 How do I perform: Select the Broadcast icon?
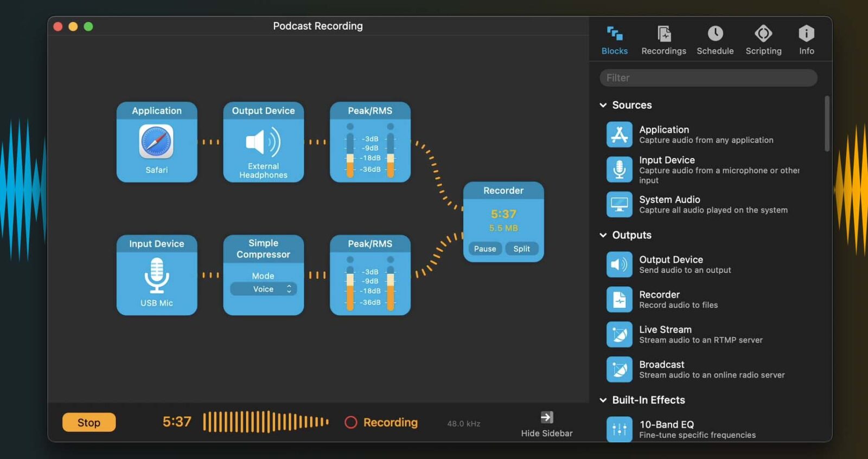[619, 369]
